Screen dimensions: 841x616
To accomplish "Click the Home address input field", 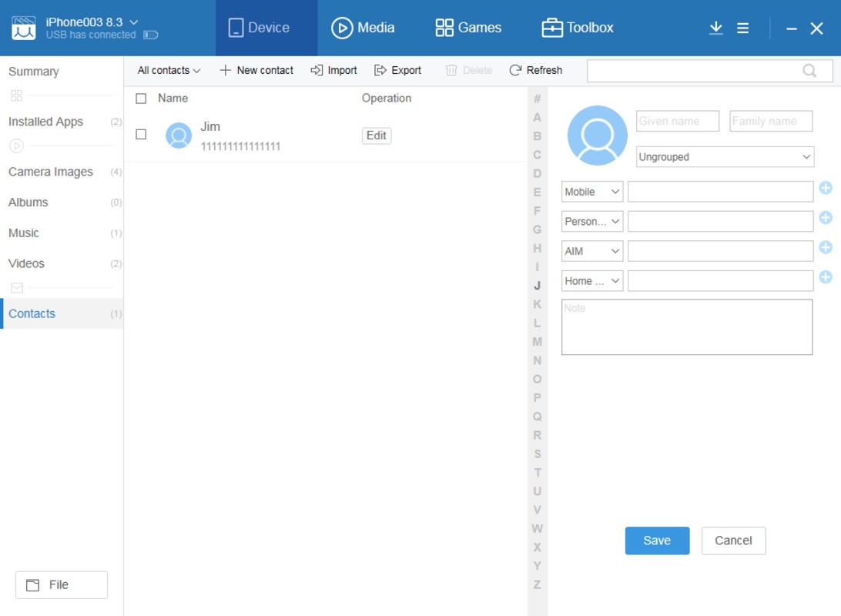I will (x=720, y=281).
